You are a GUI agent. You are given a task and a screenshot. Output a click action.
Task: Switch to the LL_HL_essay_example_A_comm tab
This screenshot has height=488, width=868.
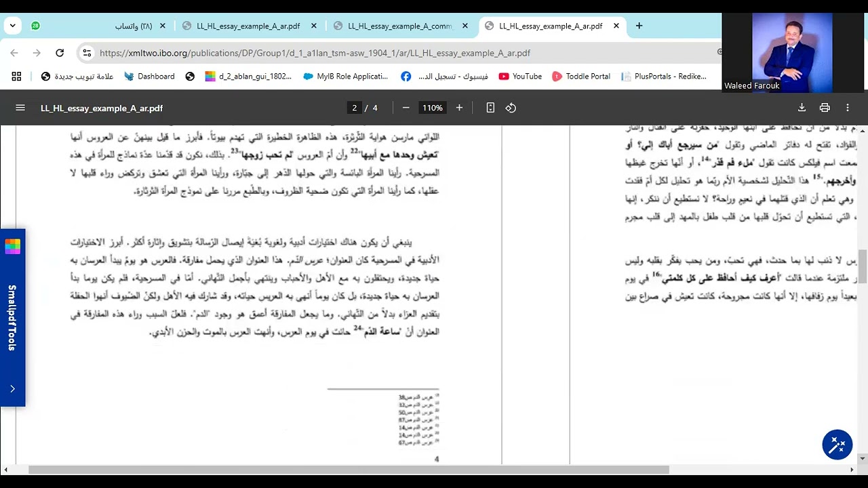[400, 26]
